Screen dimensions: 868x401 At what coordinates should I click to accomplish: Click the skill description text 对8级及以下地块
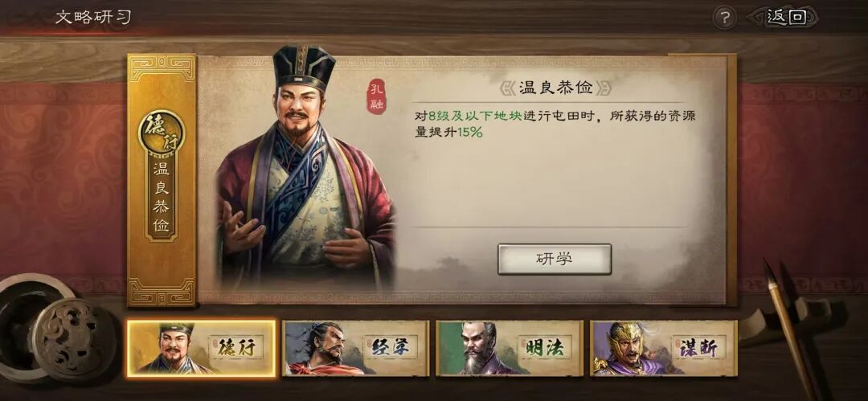[469, 117]
